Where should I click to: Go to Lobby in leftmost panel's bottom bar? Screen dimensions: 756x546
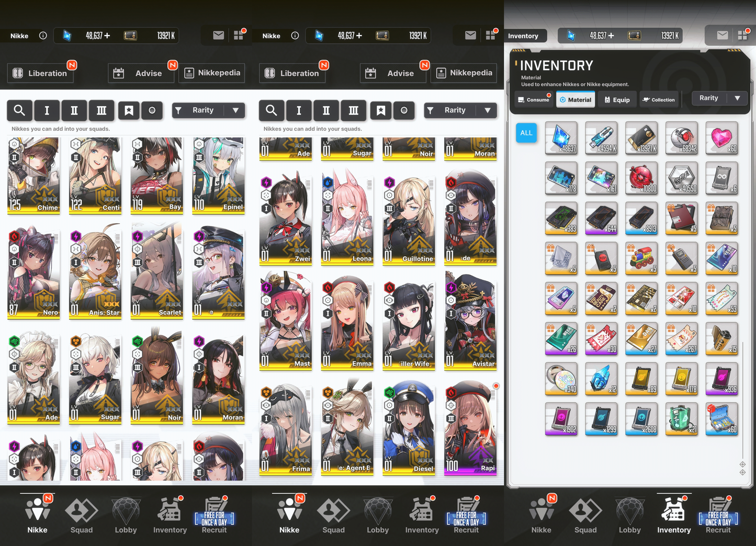(126, 516)
